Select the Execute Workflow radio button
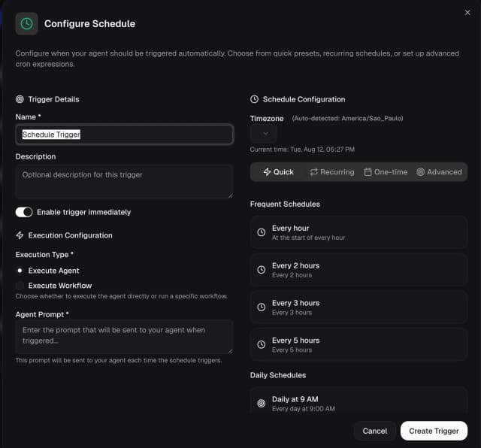Screen dimensions: 481x448 pos(20,286)
